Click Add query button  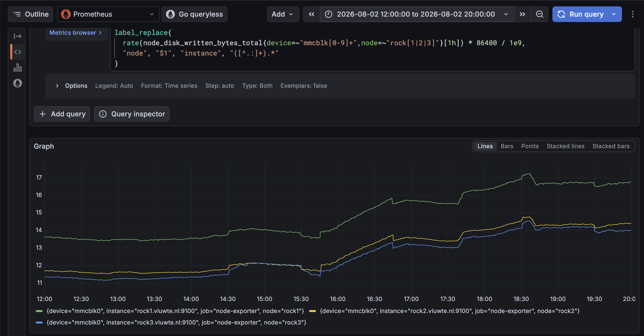point(62,114)
